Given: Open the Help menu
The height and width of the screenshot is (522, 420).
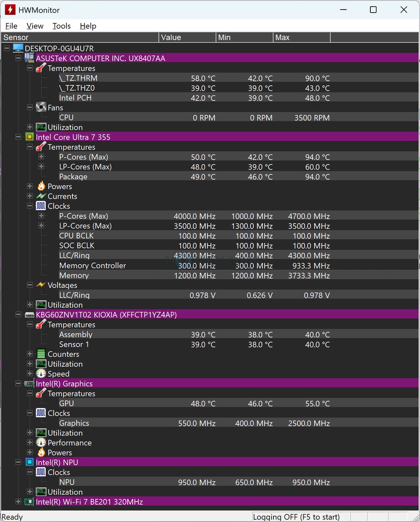Looking at the screenshot, I should [88, 26].
